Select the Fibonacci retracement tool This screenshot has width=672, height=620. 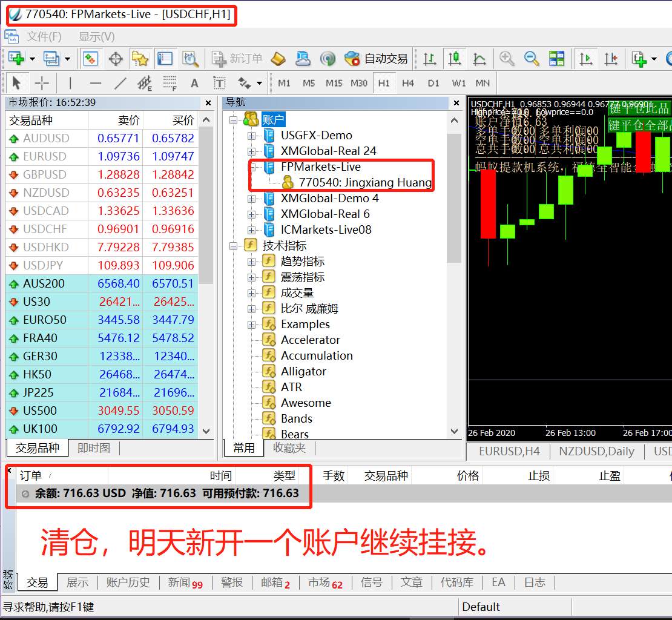point(170,83)
